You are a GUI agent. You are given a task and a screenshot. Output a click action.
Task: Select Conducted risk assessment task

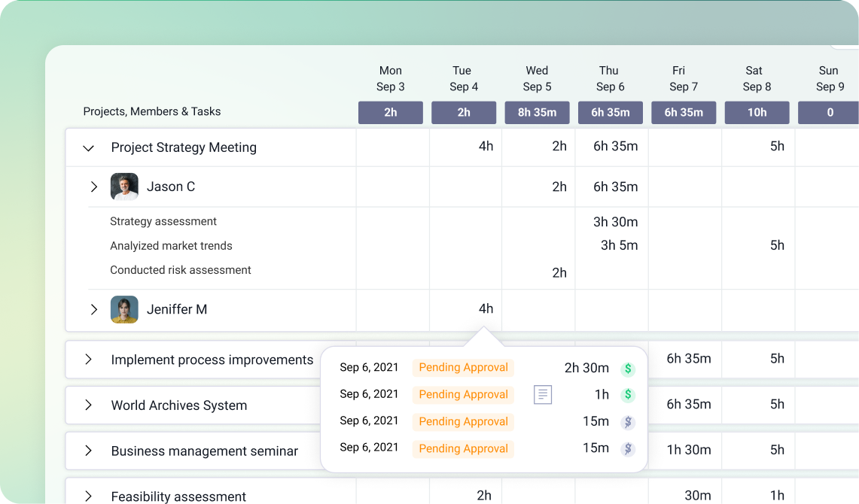[180, 270]
